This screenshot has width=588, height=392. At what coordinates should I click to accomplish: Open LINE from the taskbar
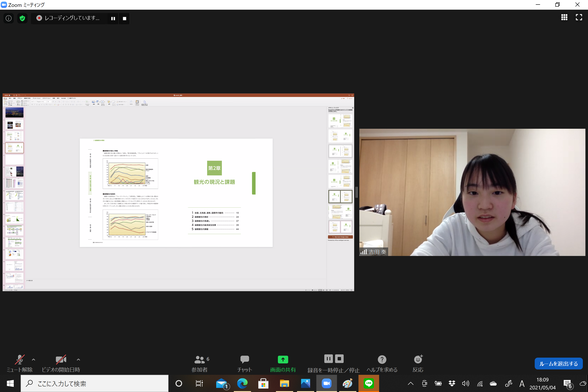369,383
